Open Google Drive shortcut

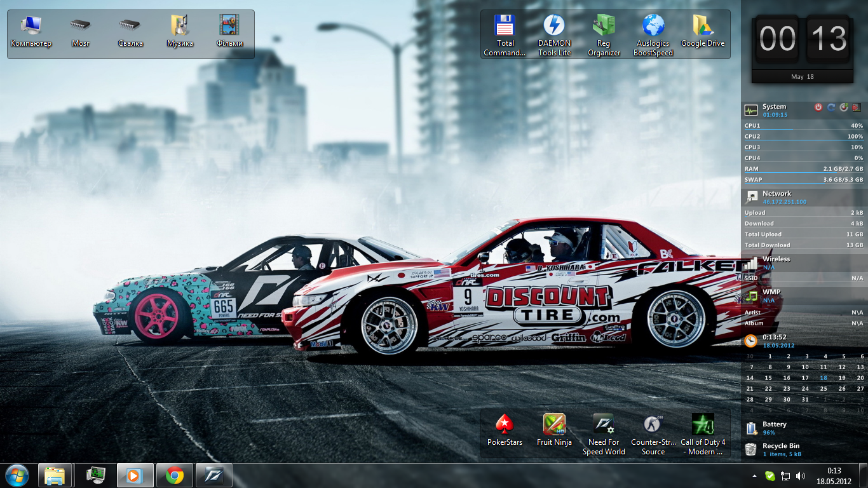[703, 32]
